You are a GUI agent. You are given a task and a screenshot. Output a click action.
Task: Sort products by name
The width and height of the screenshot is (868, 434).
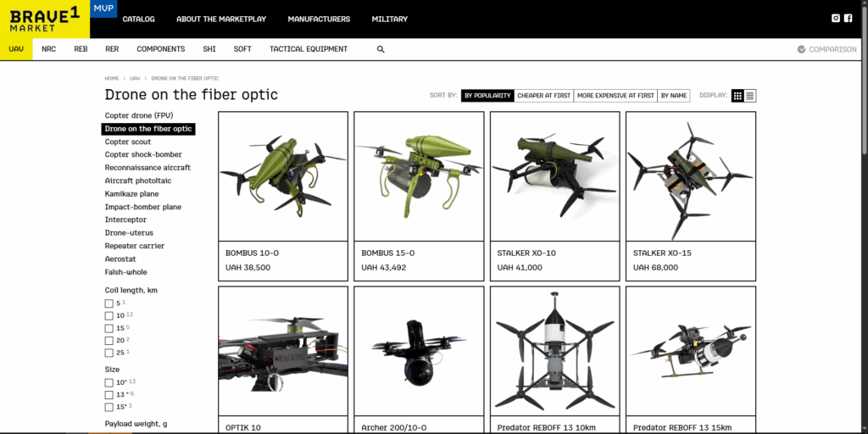(674, 96)
